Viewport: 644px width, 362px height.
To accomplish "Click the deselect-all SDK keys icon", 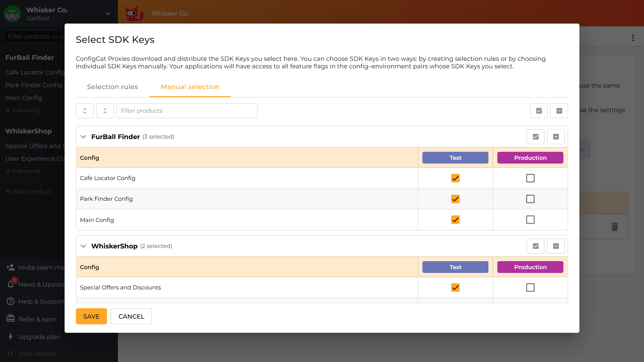I will (560, 111).
